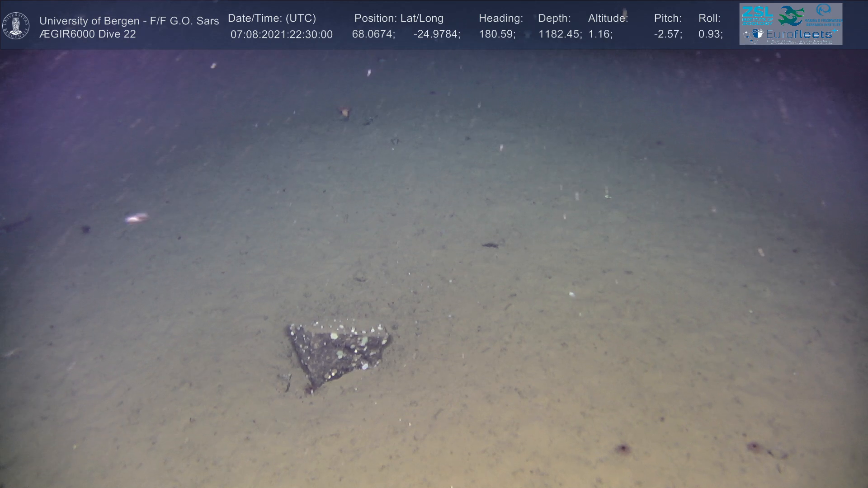The image size is (868, 488).
Task: Click the Pitch value -2.57
Action: click(668, 35)
